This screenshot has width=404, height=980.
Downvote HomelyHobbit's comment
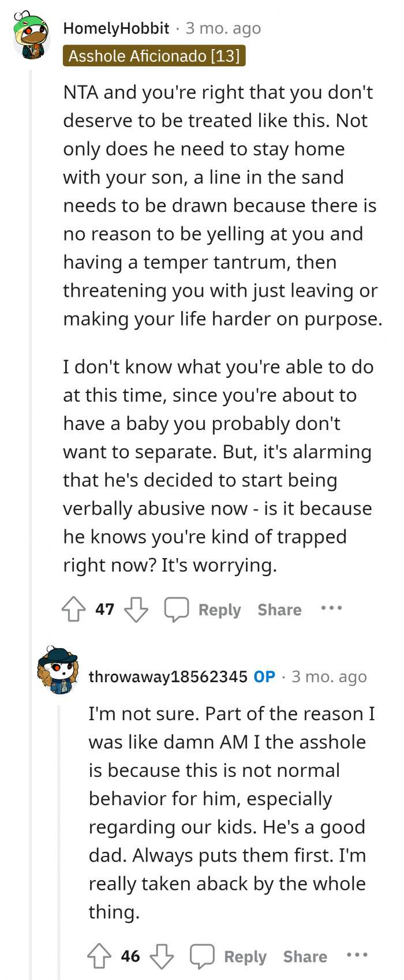point(136,609)
